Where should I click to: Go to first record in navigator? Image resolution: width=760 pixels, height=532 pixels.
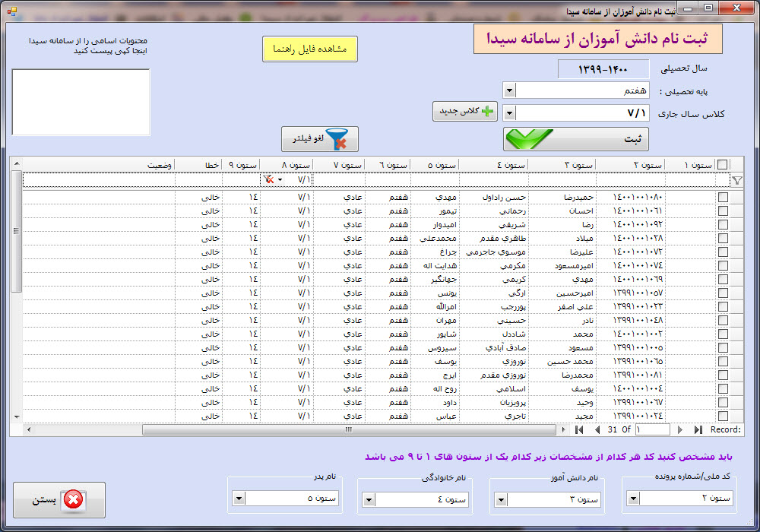click(x=578, y=429)
